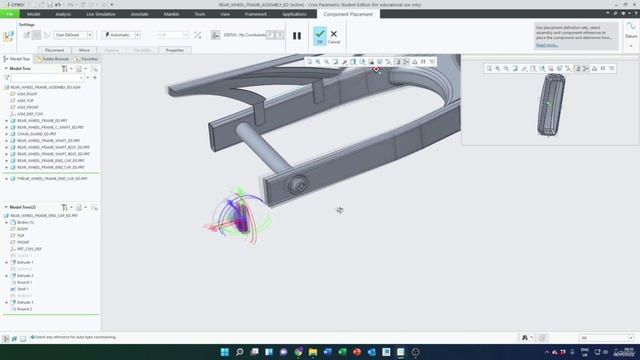Select the Model Tree navigator tab
The image size is (640, 360).
tap(17, 59)
